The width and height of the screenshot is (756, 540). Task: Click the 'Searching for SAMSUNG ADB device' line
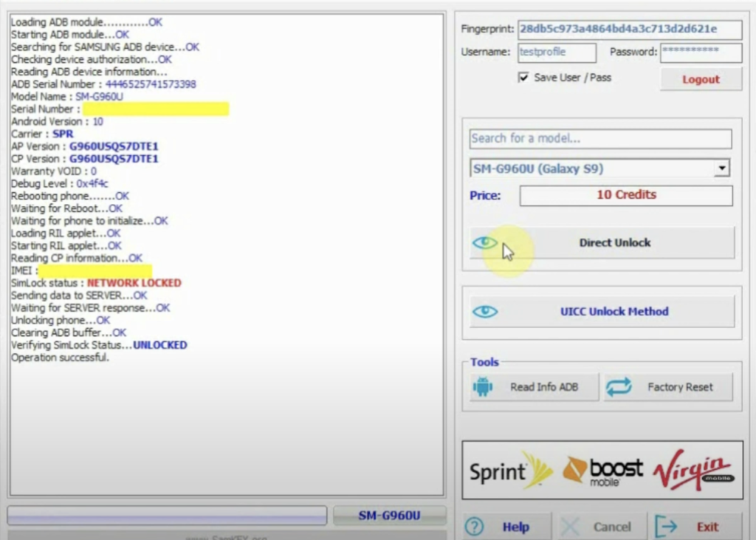tap(105, 47)
